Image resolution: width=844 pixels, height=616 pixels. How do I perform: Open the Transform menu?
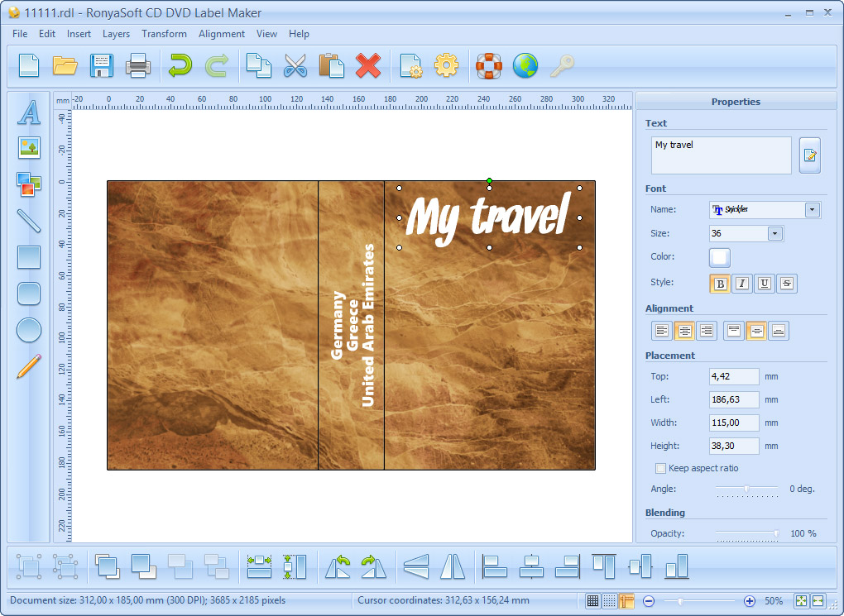(164, 34)
